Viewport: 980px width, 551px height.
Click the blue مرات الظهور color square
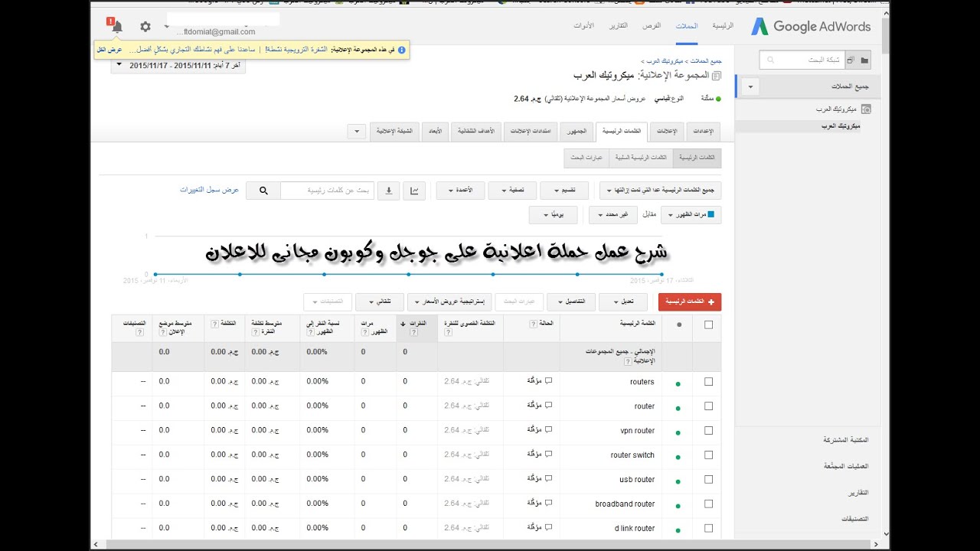coord(710,215)
